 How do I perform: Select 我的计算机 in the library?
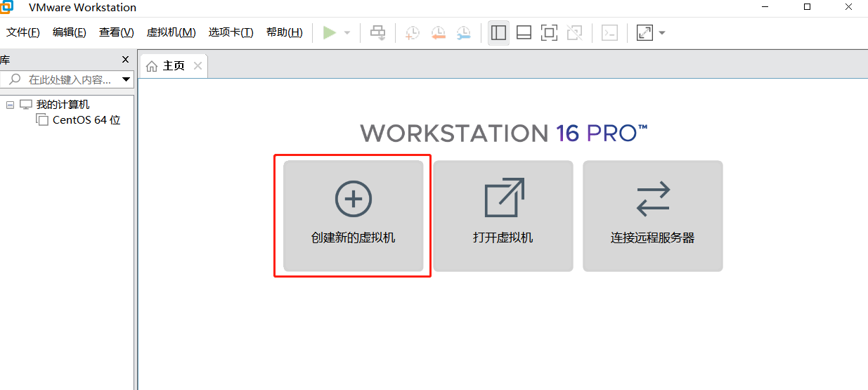point(63,105)
